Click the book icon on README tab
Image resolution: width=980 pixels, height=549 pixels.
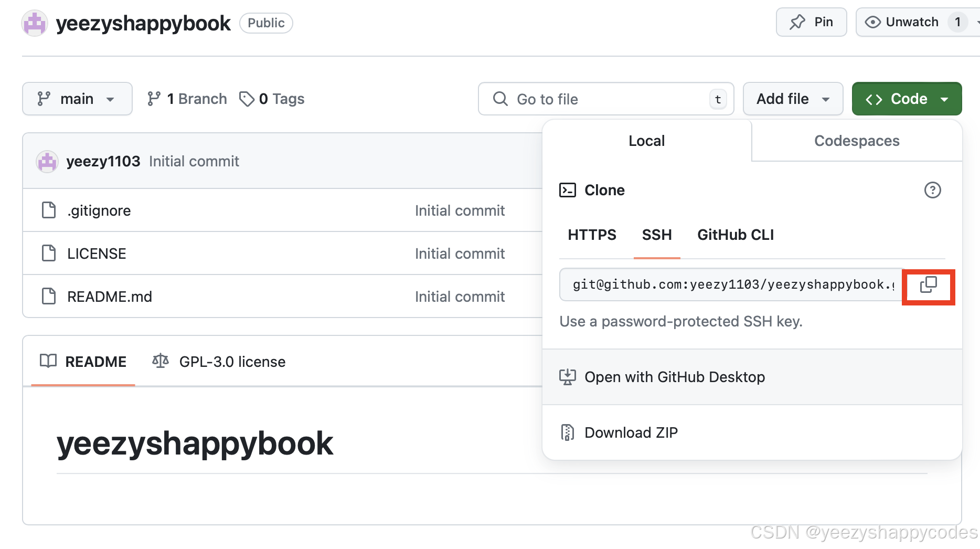48,361
